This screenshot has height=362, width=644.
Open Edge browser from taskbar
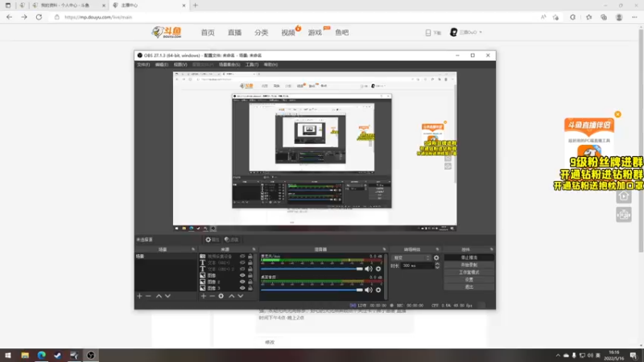(42, 355)
